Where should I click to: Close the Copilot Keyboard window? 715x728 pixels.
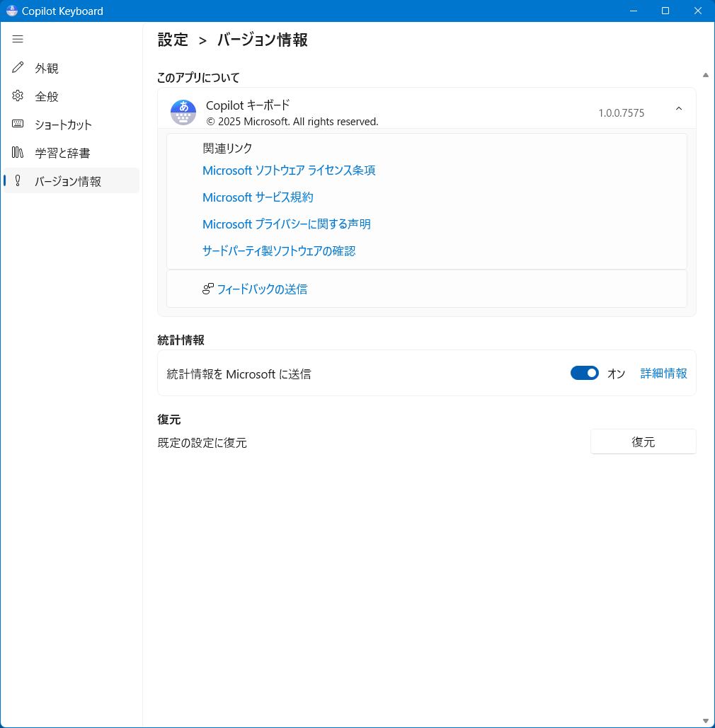[698, 11]
